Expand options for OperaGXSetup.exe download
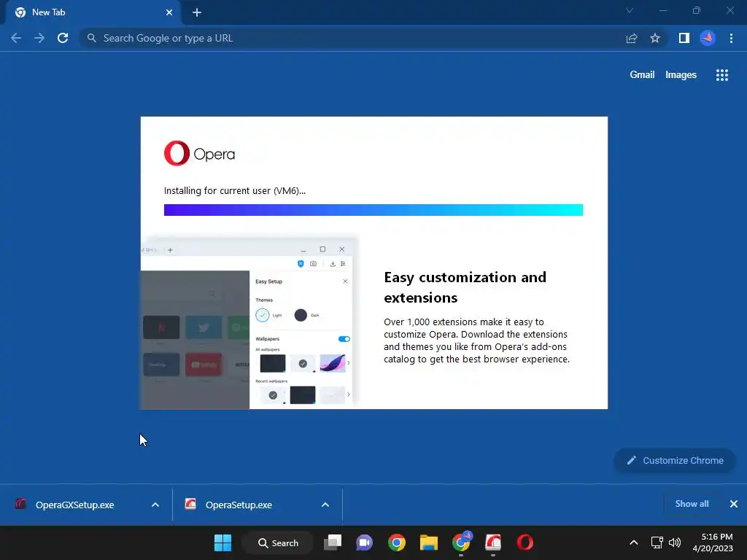This screenshot has width=747, height=560. [155, 505]
